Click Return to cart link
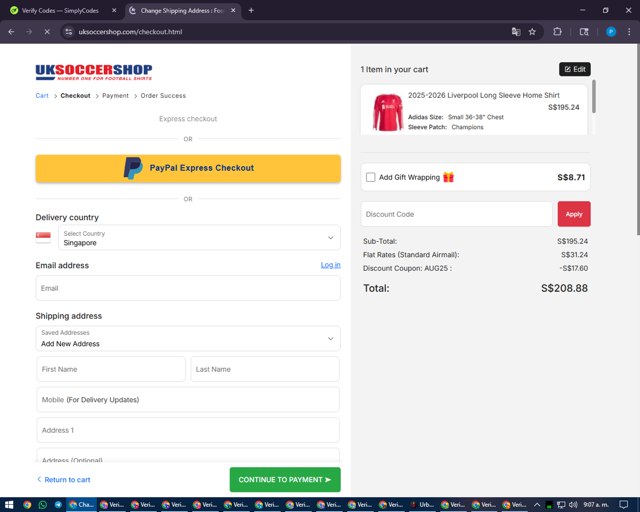The width and height of the screenshot is (640, 512). (64, 479)
